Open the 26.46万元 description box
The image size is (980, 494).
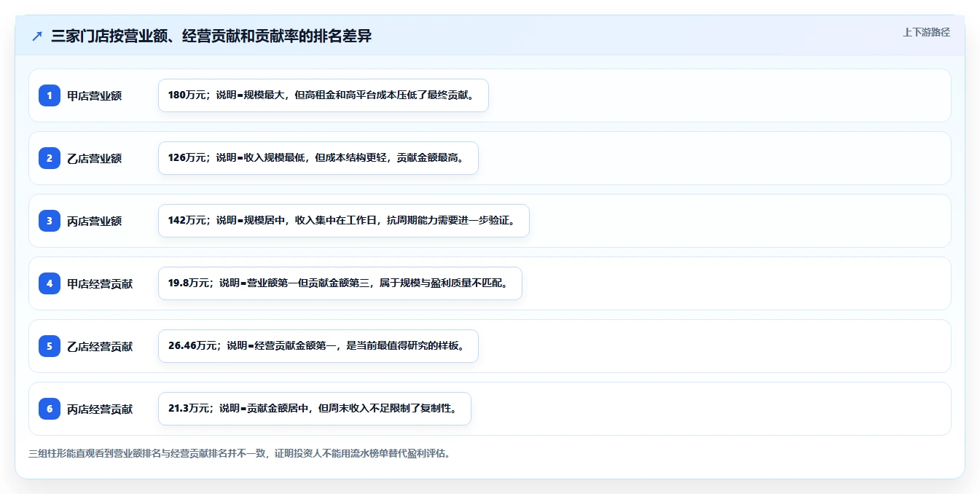318,346
